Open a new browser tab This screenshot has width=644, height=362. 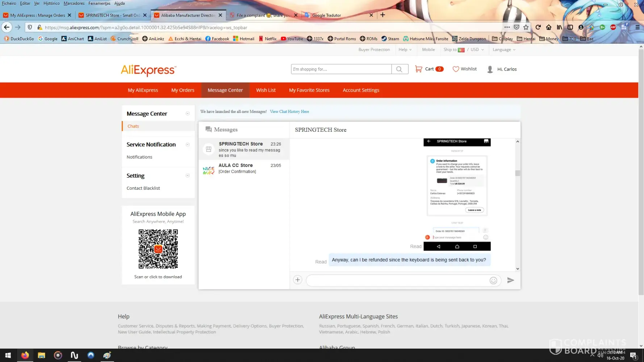pos(382,15)
